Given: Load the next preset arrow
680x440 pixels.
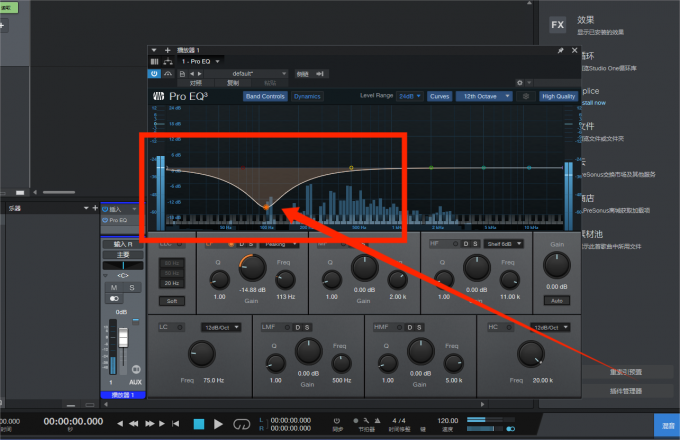Looking at the screenshot, I should pyautogui.click(x=199, y=74).
